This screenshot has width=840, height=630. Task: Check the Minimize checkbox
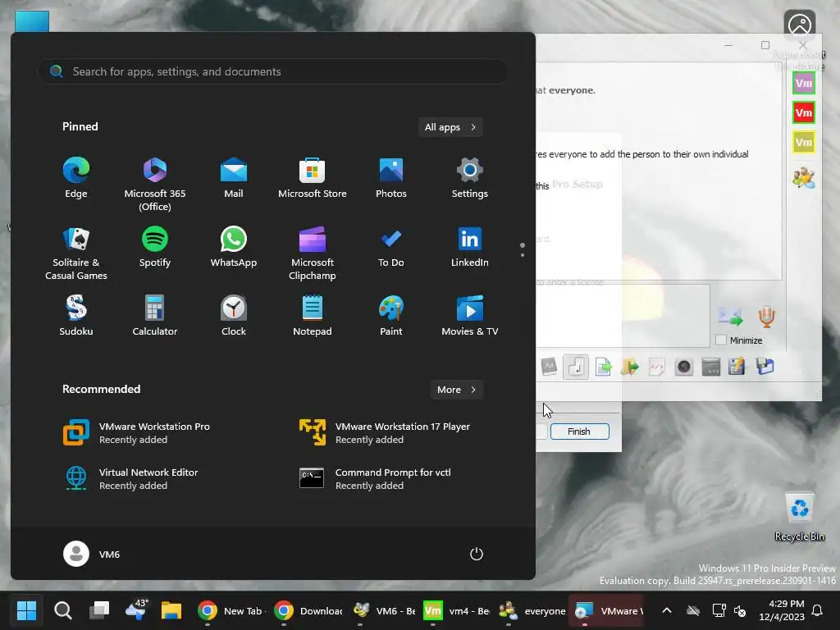coord(721,340)
